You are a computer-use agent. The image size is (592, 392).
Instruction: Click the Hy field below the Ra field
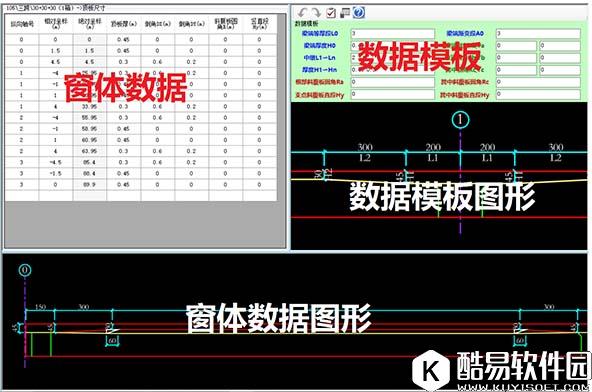(x=393, y=94)
